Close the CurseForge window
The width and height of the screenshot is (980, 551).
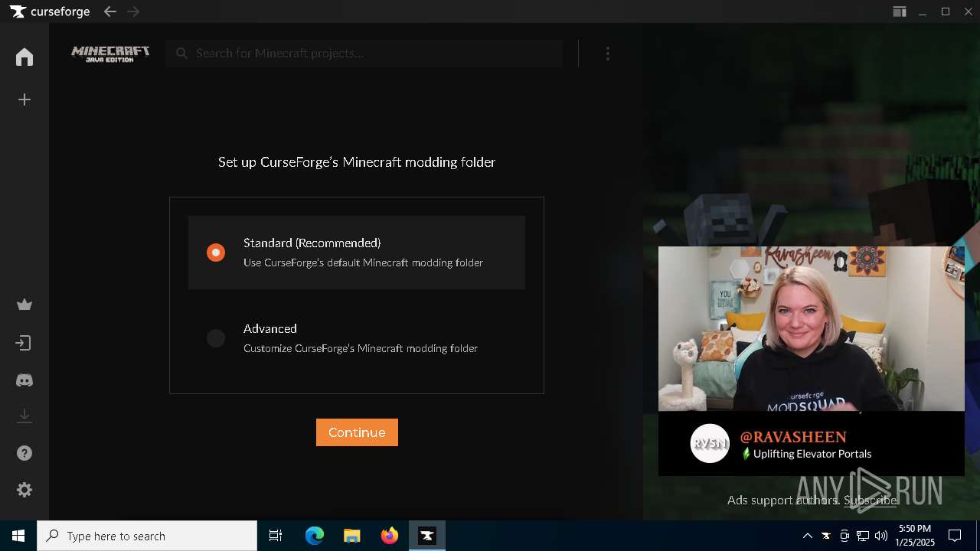click(x=968, y=11)
